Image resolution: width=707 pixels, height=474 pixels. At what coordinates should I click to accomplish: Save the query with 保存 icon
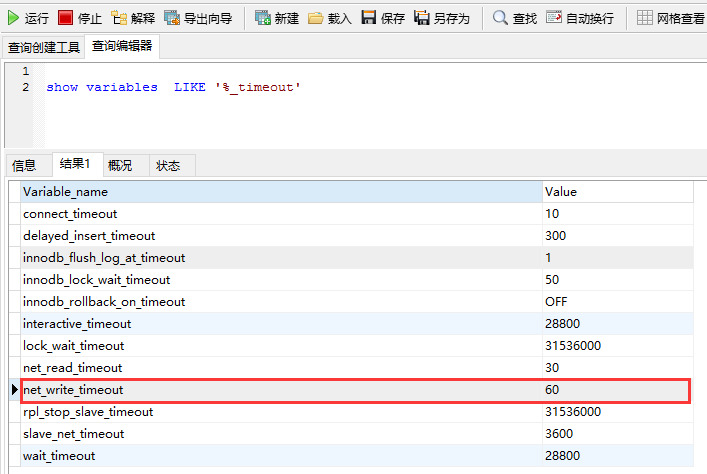(369, 17)
